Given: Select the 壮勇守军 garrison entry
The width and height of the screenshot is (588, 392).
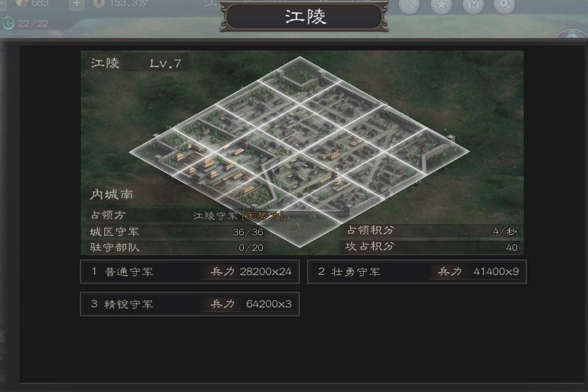Looking at the screenshot, I should 417,272.
